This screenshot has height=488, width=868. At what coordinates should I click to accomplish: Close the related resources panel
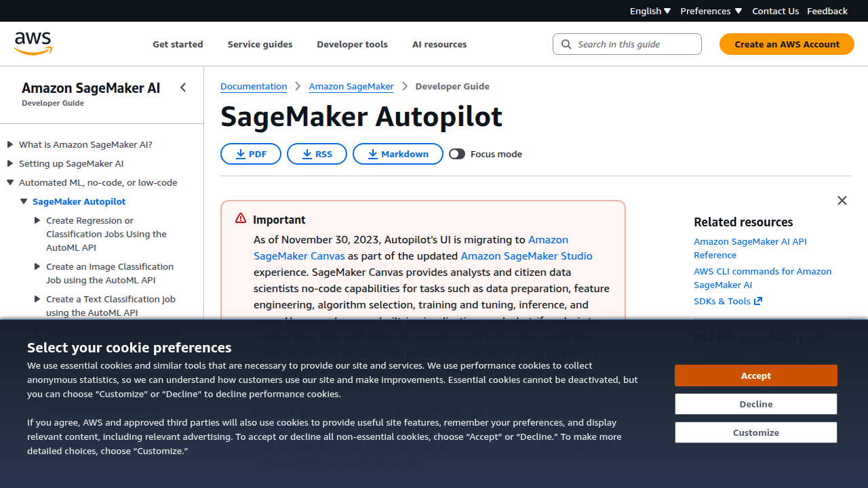842,201
